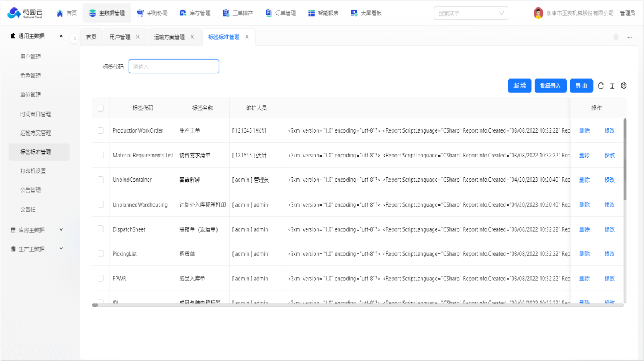The height and width of the screenshot is (361, 644).
Task: Open column settings gear icon
Action: (x=623, y=85)
